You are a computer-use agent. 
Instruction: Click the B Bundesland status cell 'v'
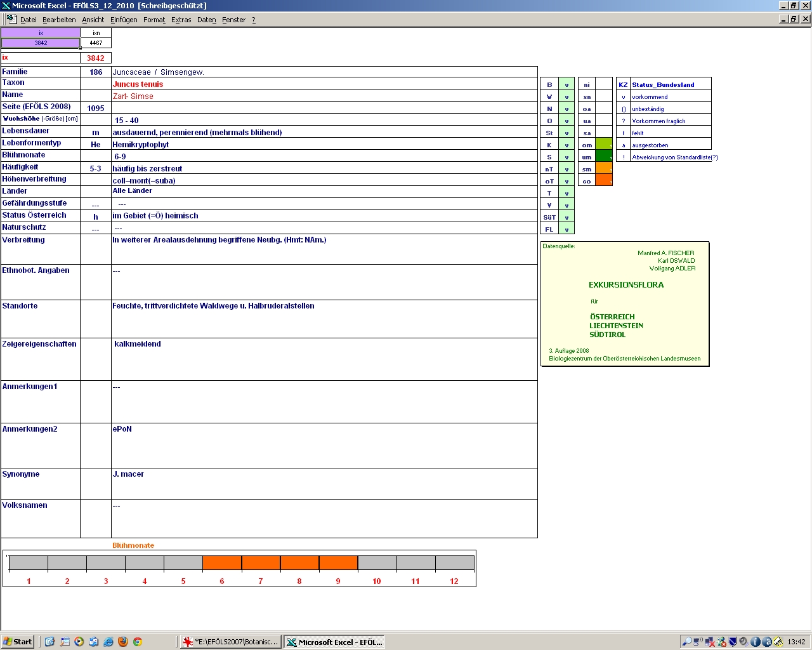click(x=566, y=84)
